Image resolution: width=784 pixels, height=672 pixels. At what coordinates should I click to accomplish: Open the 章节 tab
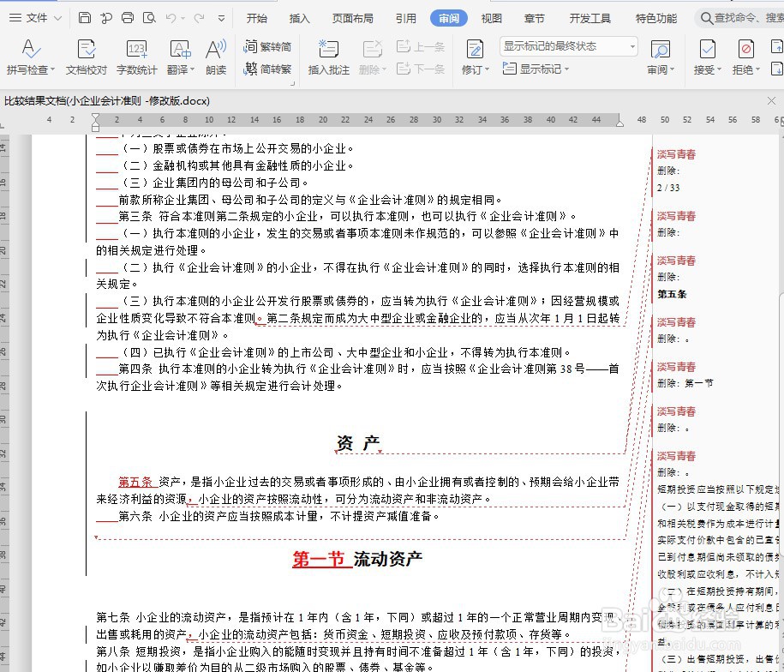click(x=534, y=19)
